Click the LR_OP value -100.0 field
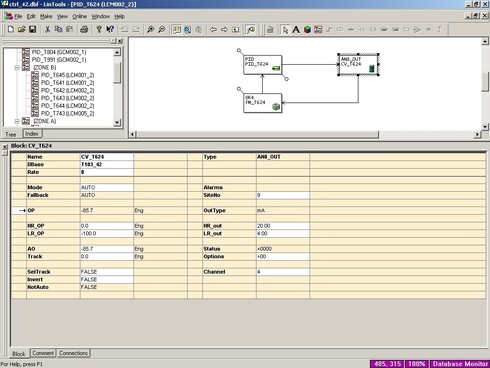The image size is (490, 368). [x=107, y=233]
